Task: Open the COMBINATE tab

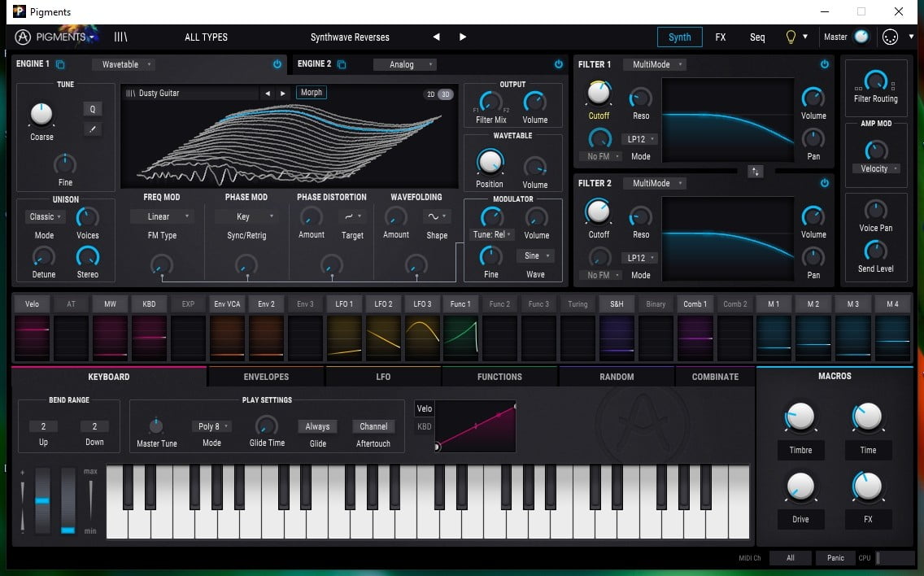Action: (715, 377)
